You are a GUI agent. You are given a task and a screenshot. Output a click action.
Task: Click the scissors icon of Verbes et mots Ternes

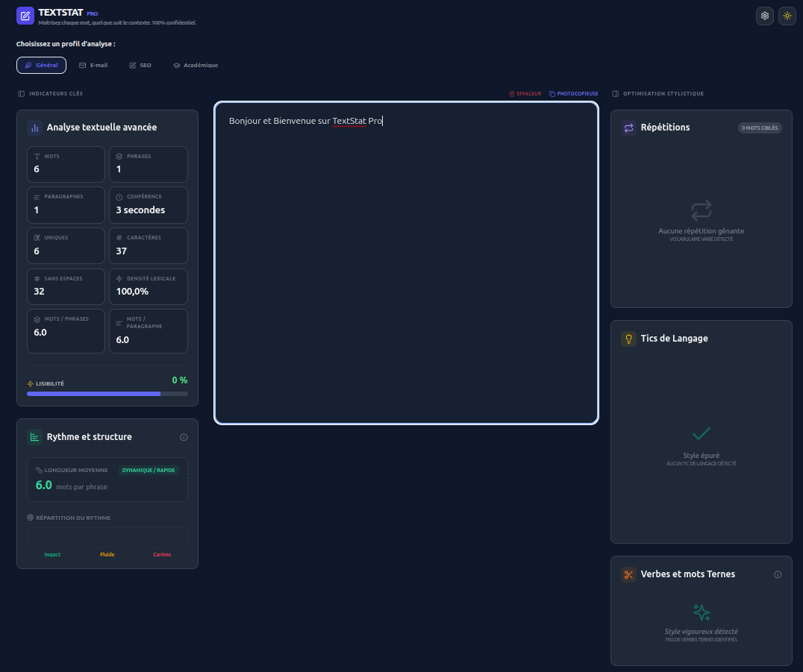point(629,574)
